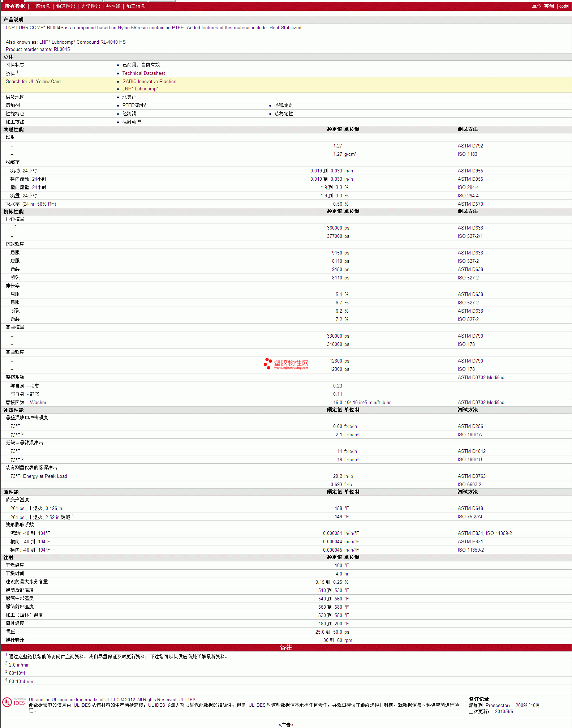The width and height of the screenshot is (572, 728).
Task: Click the 背压 row label
Action: (x=10, y=631)
